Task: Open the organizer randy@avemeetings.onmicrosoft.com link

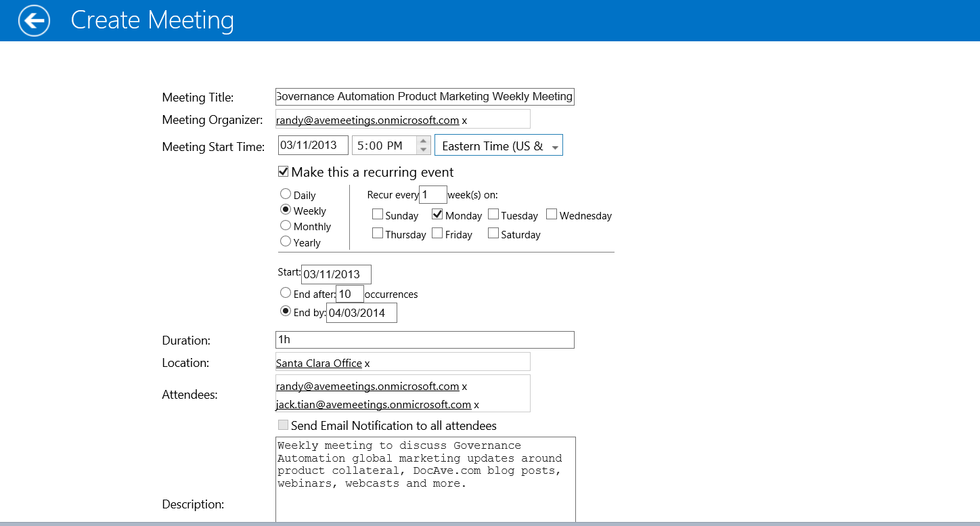Action: pyautogui.click(x=367, y=120)
